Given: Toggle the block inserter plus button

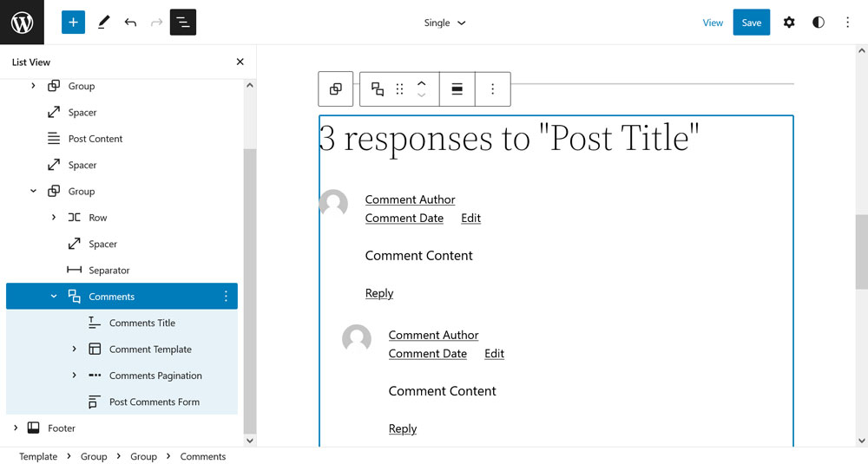Looking at the screenshot, I should pos(73,23).
